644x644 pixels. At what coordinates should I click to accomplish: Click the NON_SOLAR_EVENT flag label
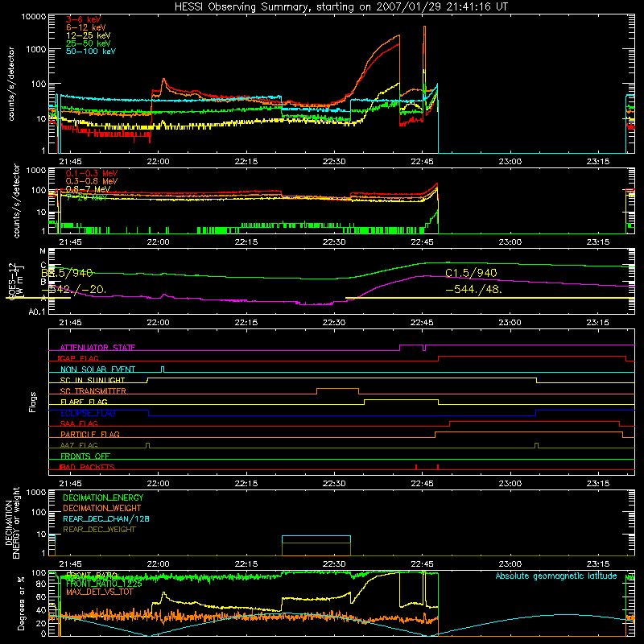point(97,369)
